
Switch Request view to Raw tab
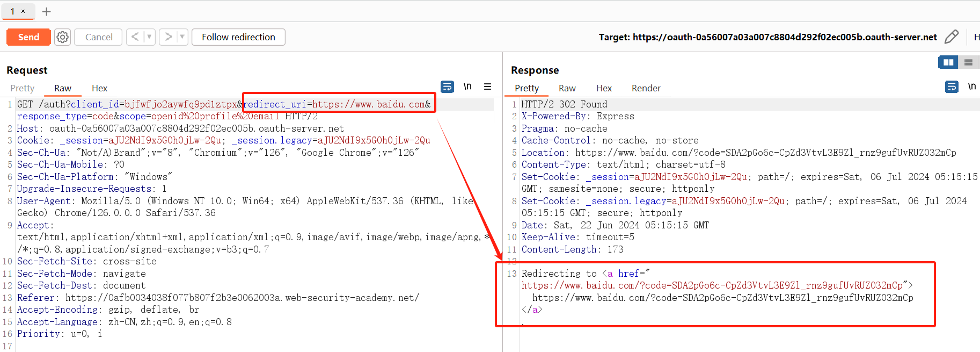click(x=63, y=88)
